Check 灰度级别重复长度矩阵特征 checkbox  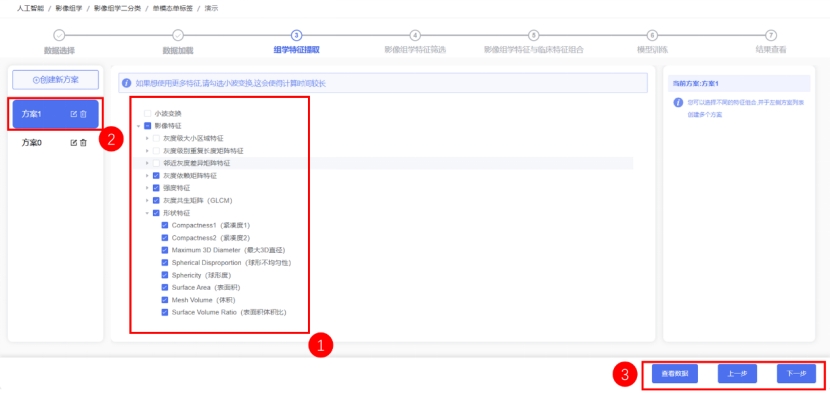(156, 151)
